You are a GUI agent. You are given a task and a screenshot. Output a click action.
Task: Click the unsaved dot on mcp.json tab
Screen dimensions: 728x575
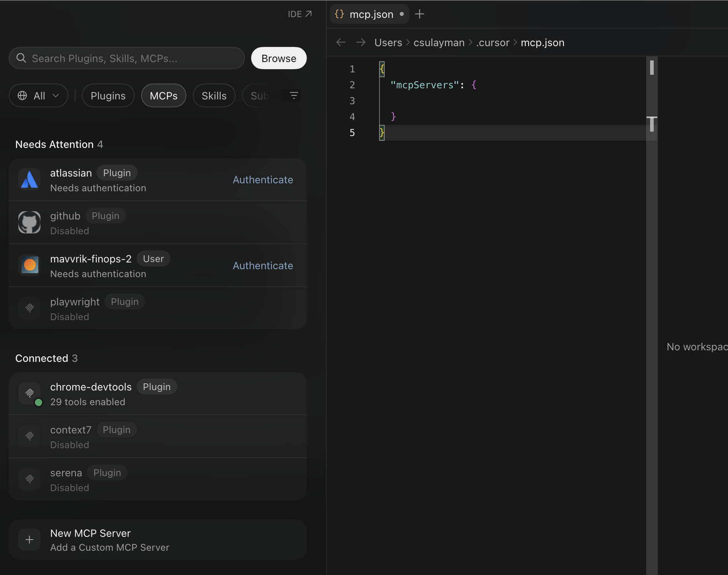402,14
